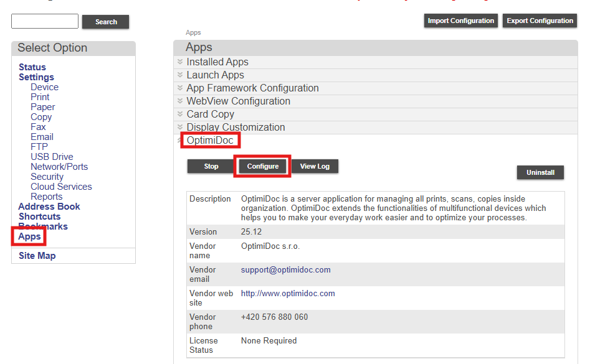Expand the Display Customization section
590x364 pixels.
[236, 128]
